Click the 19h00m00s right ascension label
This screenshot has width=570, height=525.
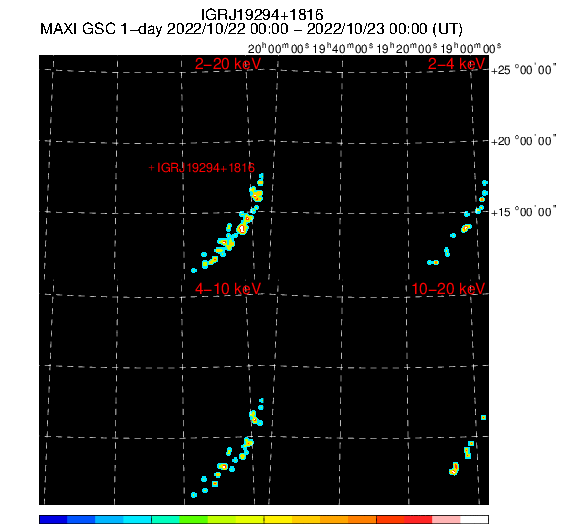[x=470, y=48]
